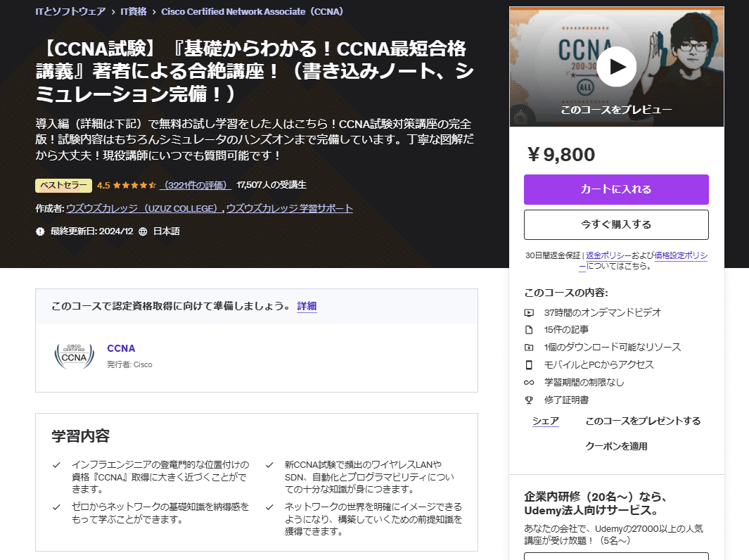Viewport: 749px width, 560px height.
Task: Open the 価格設定ポリシー link
Action: [x=681, y=255]
